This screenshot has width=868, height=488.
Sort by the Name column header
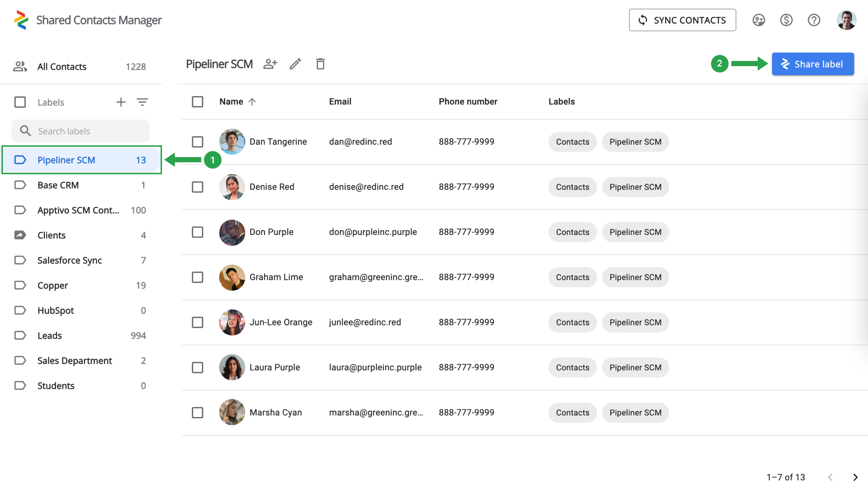(x=231, y=102)
